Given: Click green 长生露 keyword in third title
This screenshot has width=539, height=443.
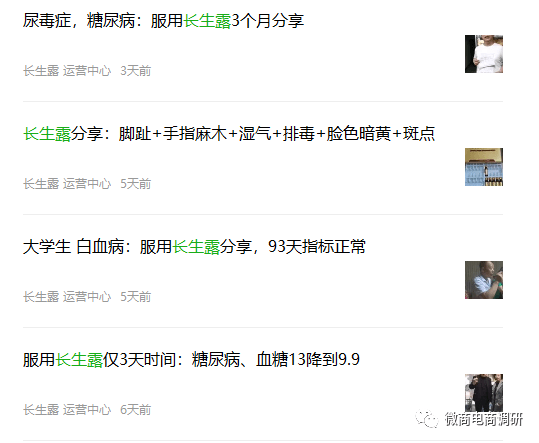Looking at the screenshot, I should tap(196, 246).
